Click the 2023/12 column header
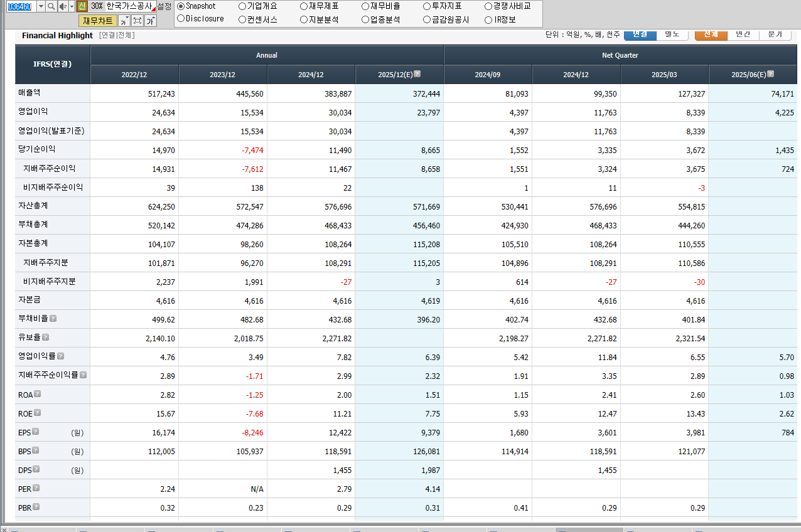Image resolution: width=801 pixels, height=532 pixels. click(223, 75)
